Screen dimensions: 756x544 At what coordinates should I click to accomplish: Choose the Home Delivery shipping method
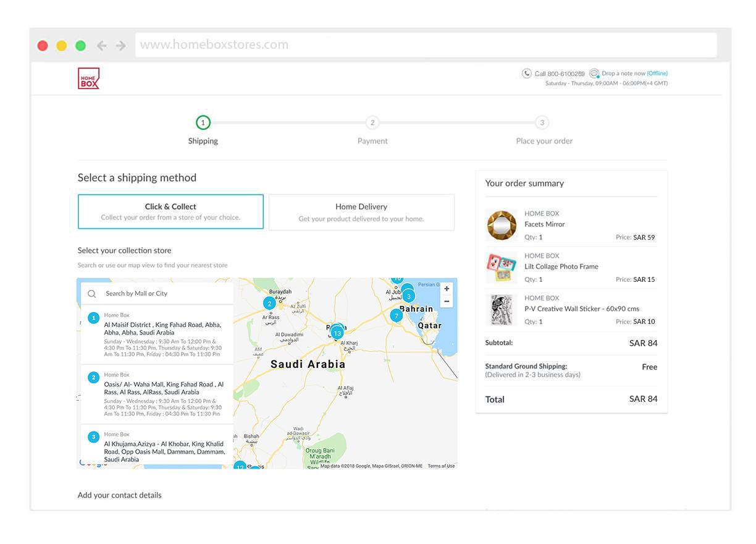(361, 212)
